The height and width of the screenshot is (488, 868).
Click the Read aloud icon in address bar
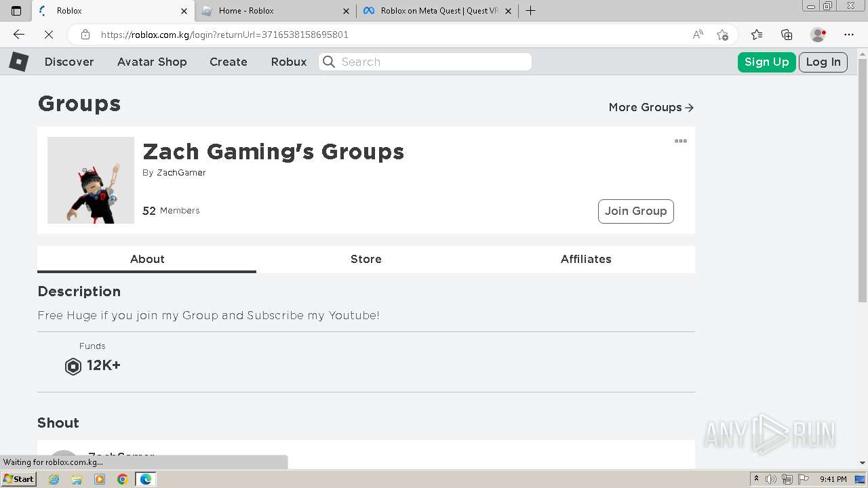[x=698, y=35]
